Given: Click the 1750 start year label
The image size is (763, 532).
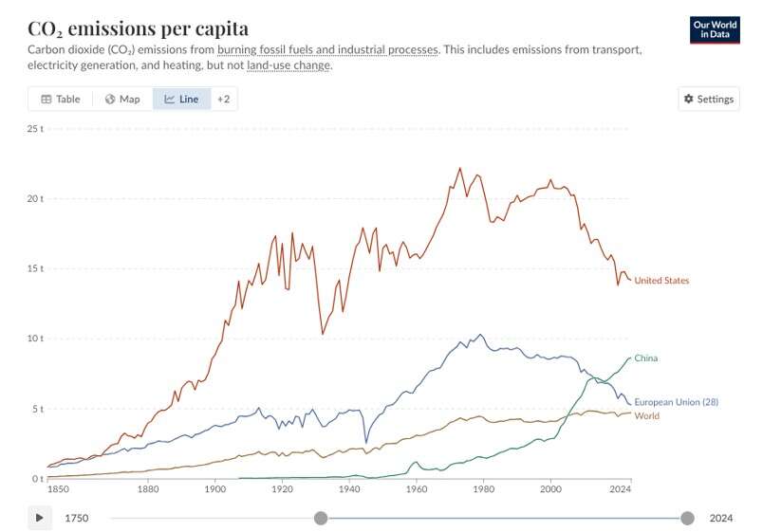Looking at the screenshot, I should click(77, 518).
